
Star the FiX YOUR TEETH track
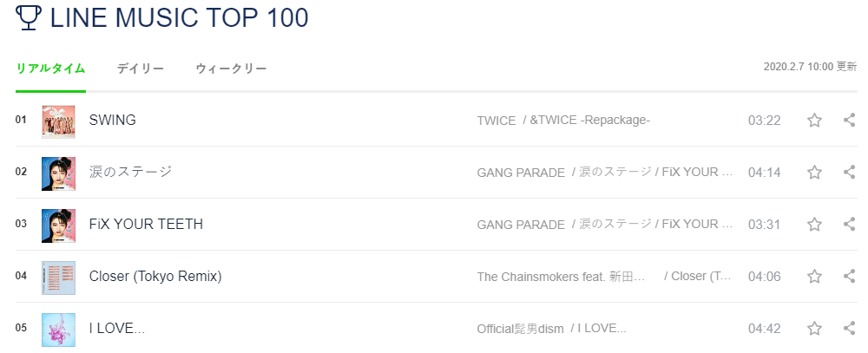tap(814, 224)
